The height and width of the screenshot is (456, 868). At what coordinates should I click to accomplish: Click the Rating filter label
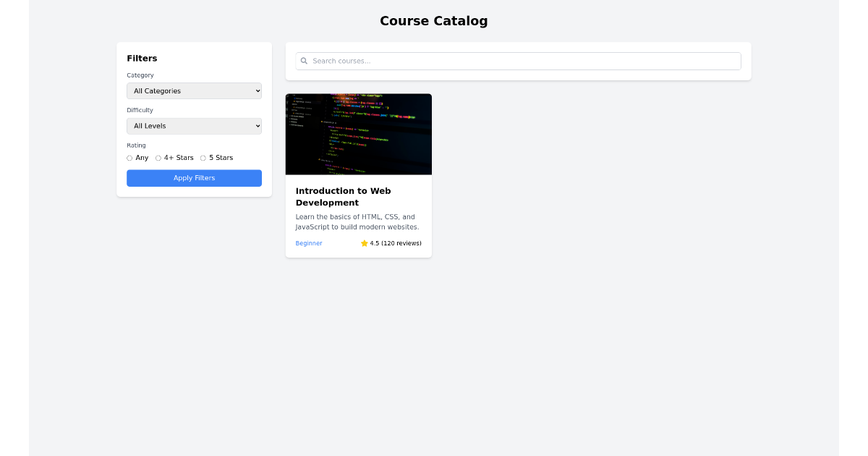tap(136, 145)
